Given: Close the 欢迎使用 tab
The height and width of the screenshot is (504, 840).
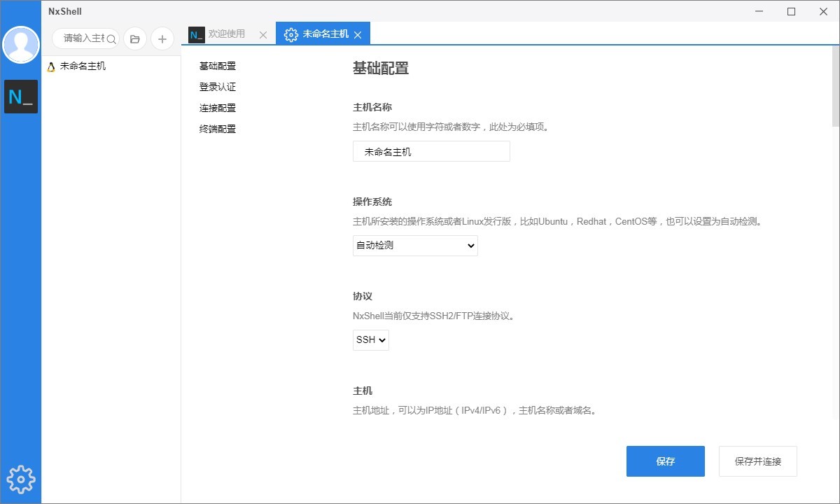Looking at the screenshot, I should pyautogui.click(x=262, y=33).
